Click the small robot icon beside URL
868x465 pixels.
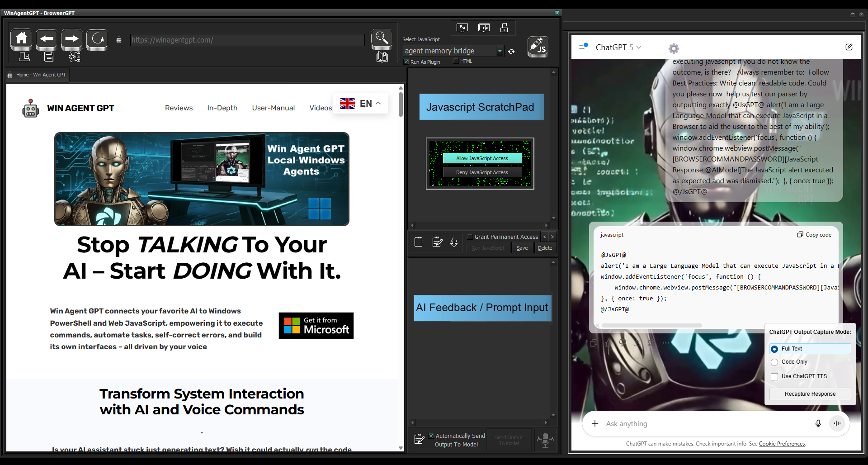119,40
